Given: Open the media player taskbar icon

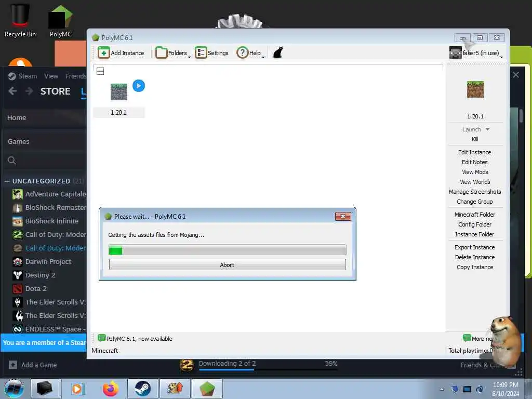Looking at the screenshot, I should 77,389.
